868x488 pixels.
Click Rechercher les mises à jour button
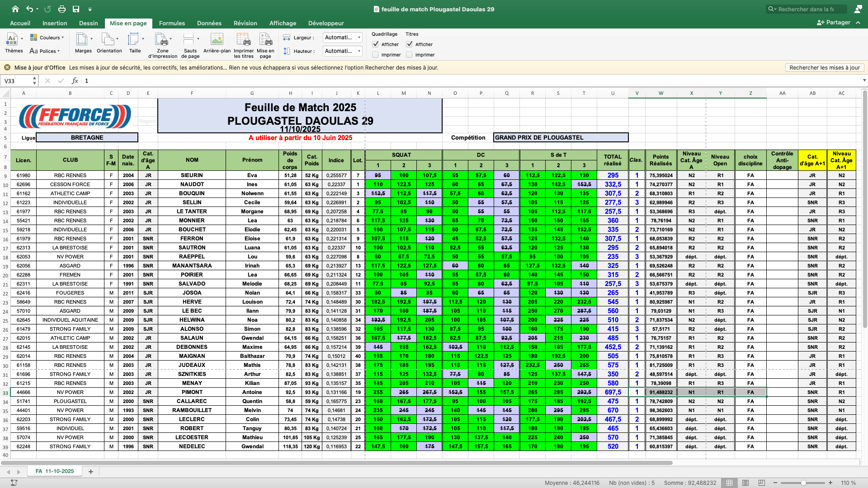click(x=825, y=68)
